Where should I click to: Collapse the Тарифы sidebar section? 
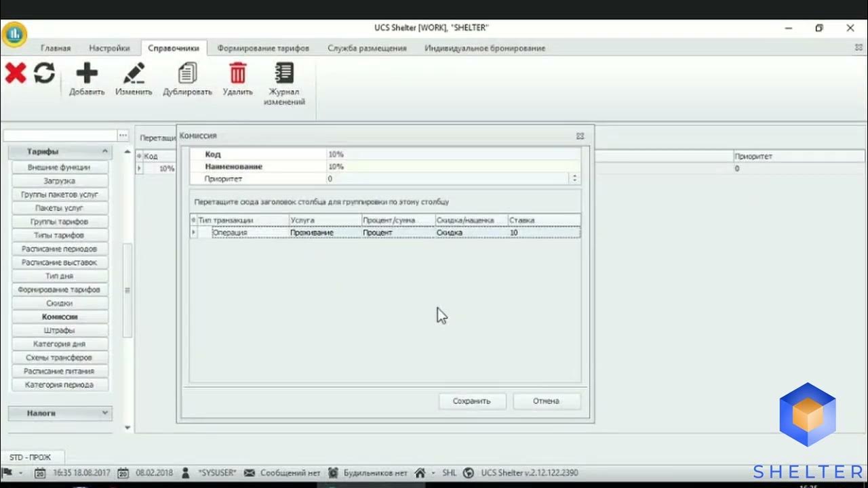coord(105,151)
